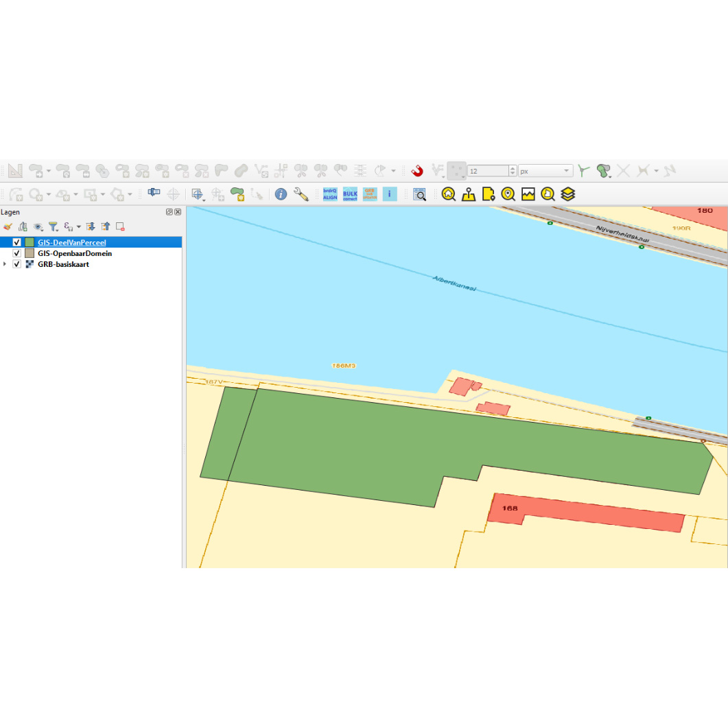Click the yellow location pin magnifier icon
Image resolution: width=728 pixels, height=728 pixels.
(x=508, y=194)
